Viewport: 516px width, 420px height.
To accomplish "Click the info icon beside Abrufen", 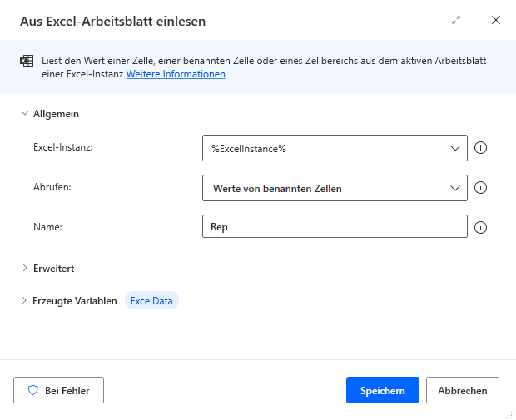I will (480, 188).
